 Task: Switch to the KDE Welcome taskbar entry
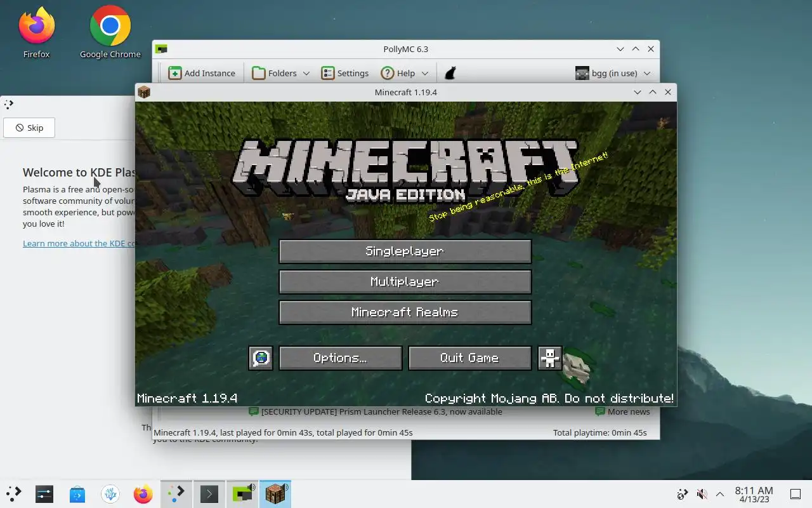[176, 494]
